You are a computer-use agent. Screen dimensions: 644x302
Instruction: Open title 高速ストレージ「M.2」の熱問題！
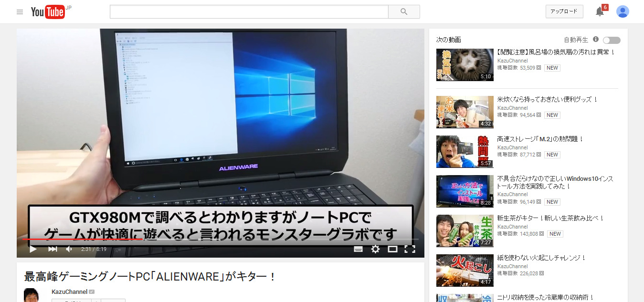click(540, 139)
